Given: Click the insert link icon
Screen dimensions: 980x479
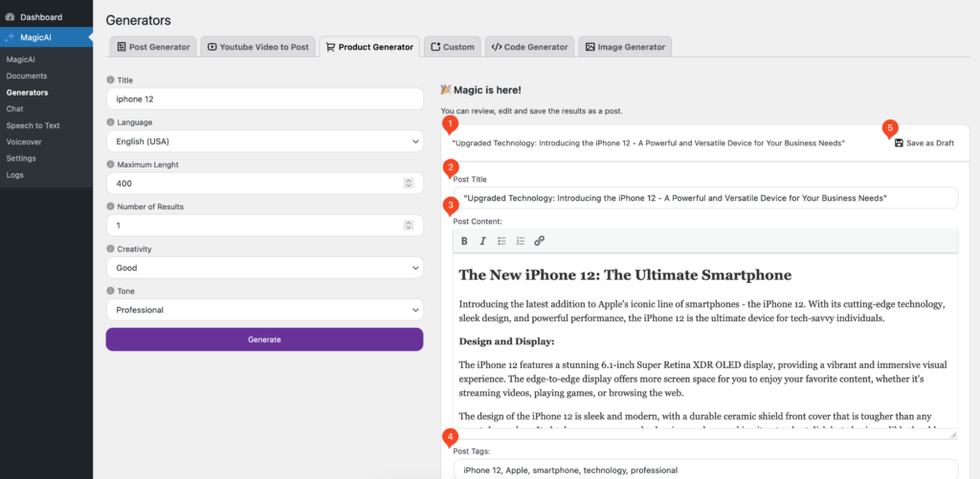Looking at the screenshot, I should click(539, 241).
